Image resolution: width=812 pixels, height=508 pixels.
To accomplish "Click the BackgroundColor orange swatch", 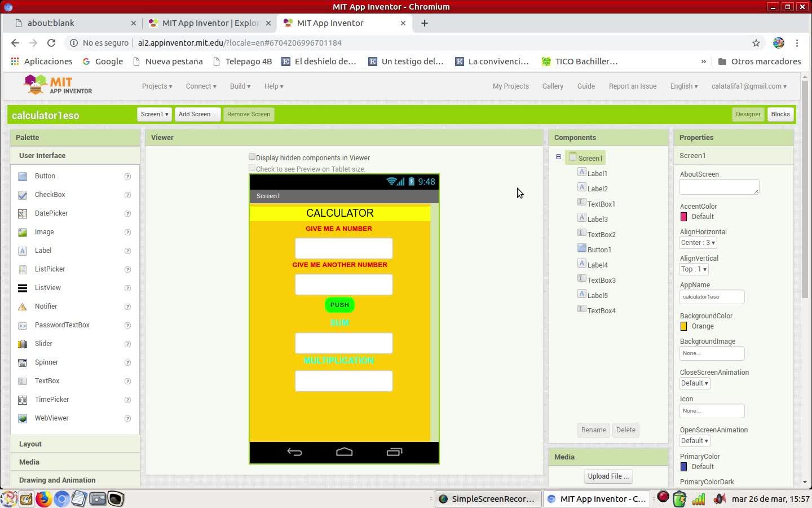I will tap(684, 326).
